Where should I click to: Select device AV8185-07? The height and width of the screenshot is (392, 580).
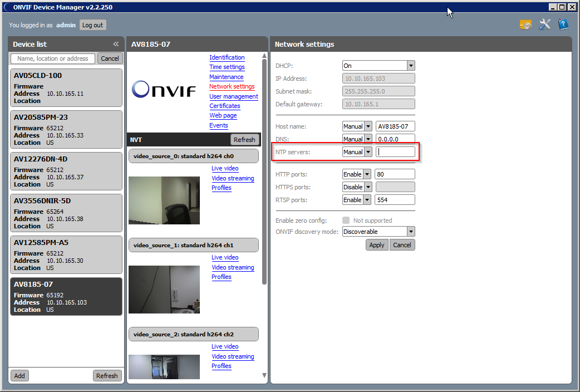[66, 297]
